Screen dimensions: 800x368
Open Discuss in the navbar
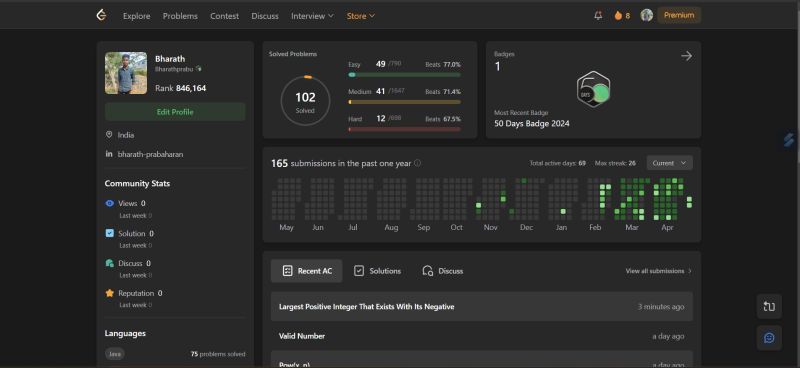(x=265, y=16)
